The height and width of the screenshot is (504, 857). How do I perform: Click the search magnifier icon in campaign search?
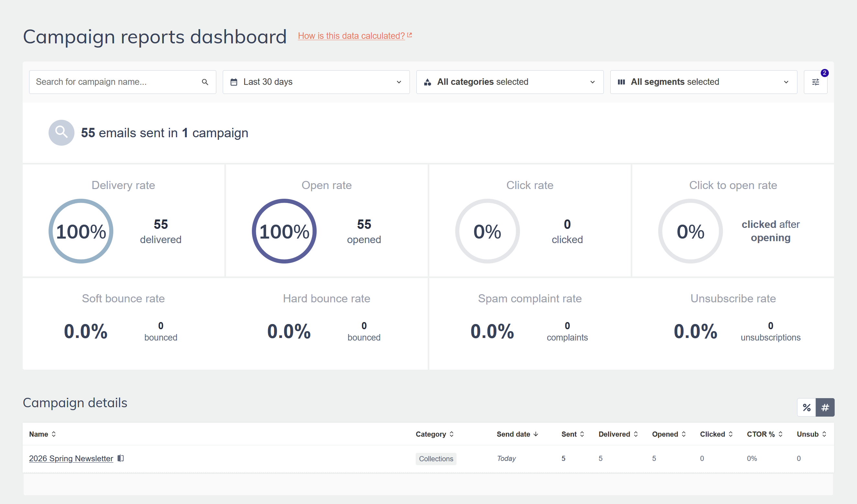(x=205, y=82)
